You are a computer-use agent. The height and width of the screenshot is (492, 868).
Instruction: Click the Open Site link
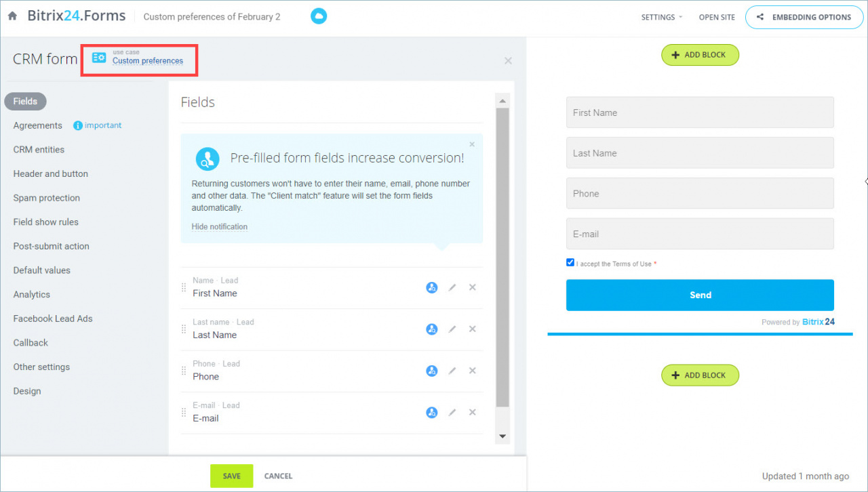pos(717,18)
